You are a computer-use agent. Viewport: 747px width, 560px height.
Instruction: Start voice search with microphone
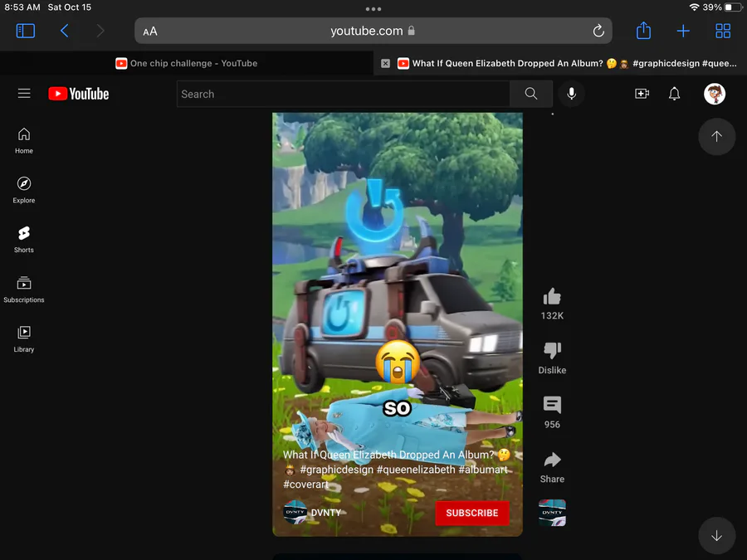coord(571,94)
